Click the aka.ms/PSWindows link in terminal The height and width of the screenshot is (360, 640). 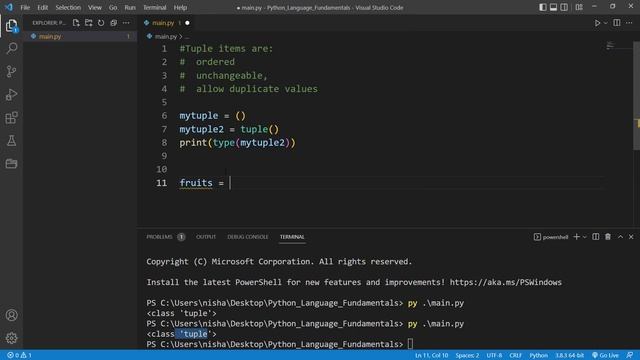[x=506, y=282]
